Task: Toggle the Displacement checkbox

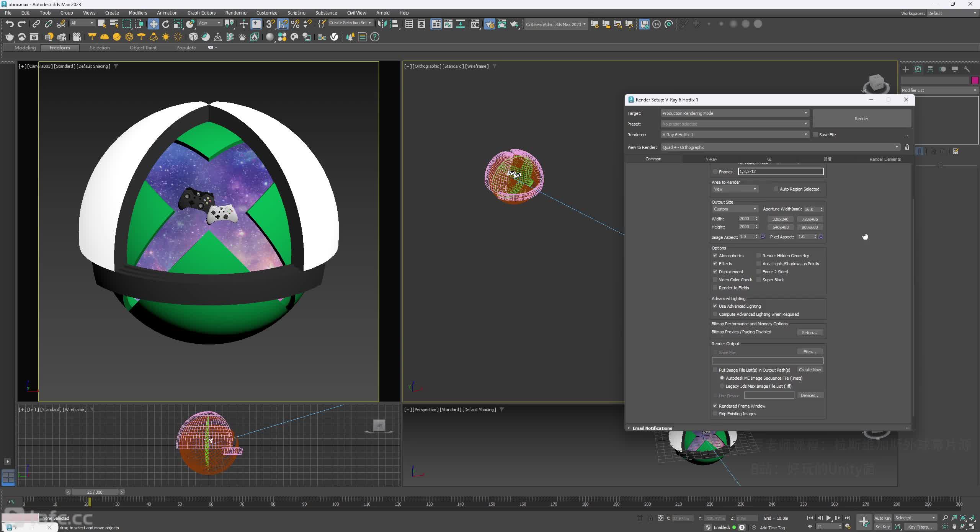Action: click(x=715, y=272)
